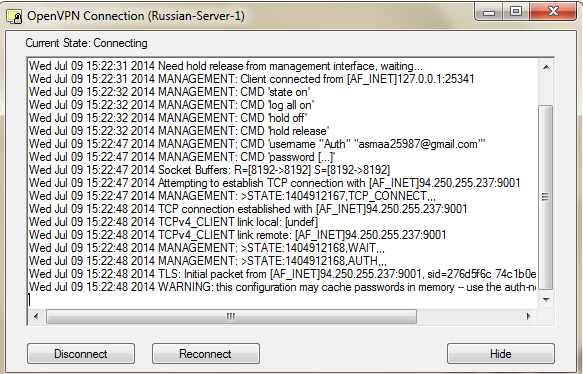Click the horizontal scrollbar thumb under log

click(231, 316)
